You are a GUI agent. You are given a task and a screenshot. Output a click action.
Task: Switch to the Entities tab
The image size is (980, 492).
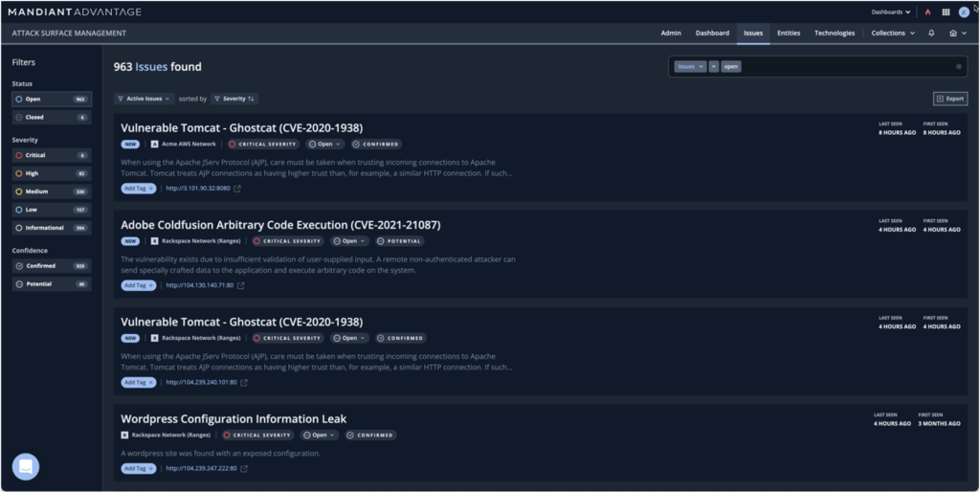(789, 33)
